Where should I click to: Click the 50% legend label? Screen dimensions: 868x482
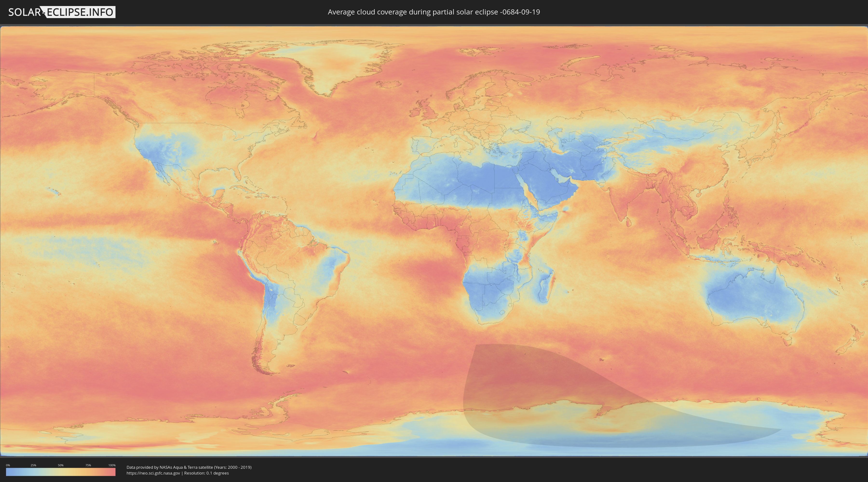tap(61, 465)
